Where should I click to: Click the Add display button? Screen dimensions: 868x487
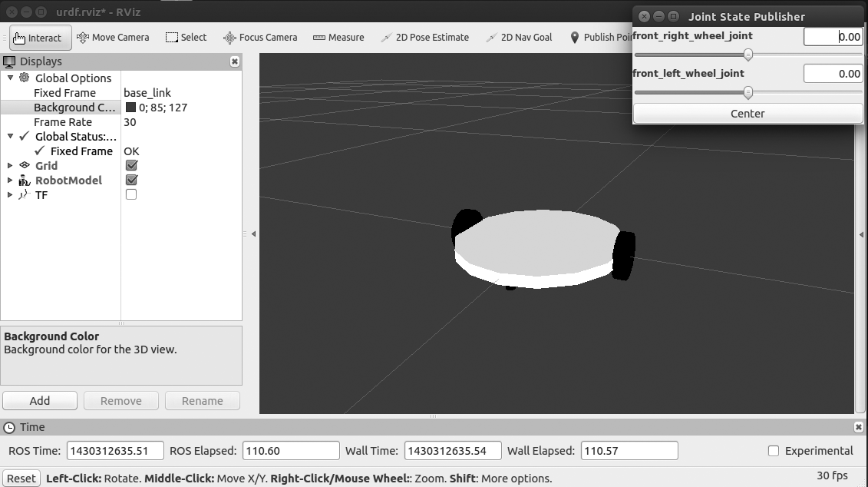(x=40, y=400)
